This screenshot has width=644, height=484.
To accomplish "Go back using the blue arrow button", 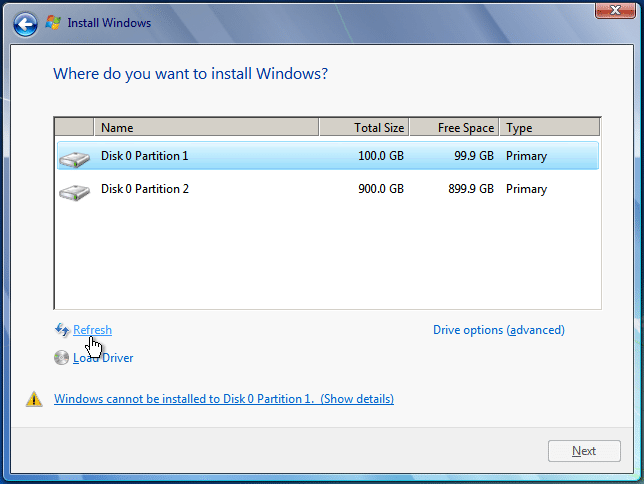I will 25,24.
